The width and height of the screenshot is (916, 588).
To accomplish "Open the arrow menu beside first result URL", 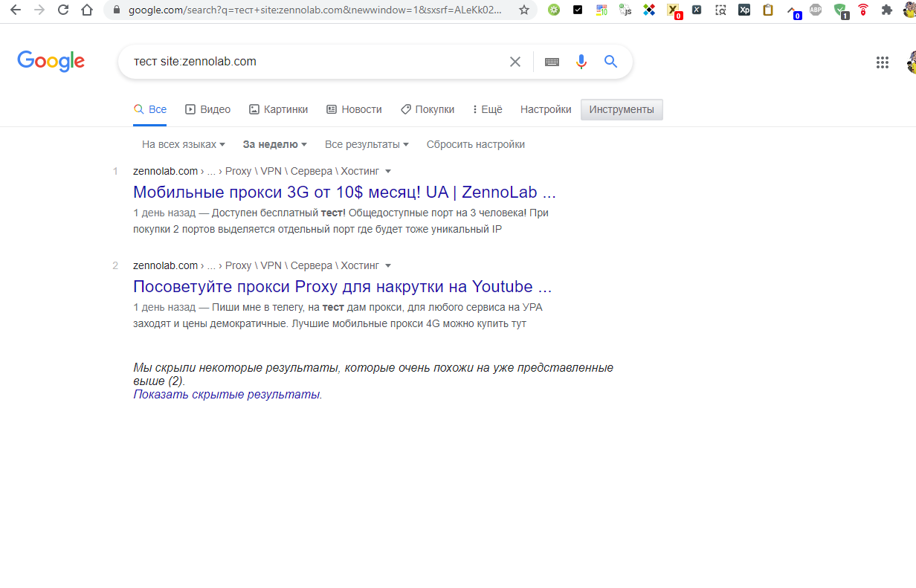I will 388,172.
